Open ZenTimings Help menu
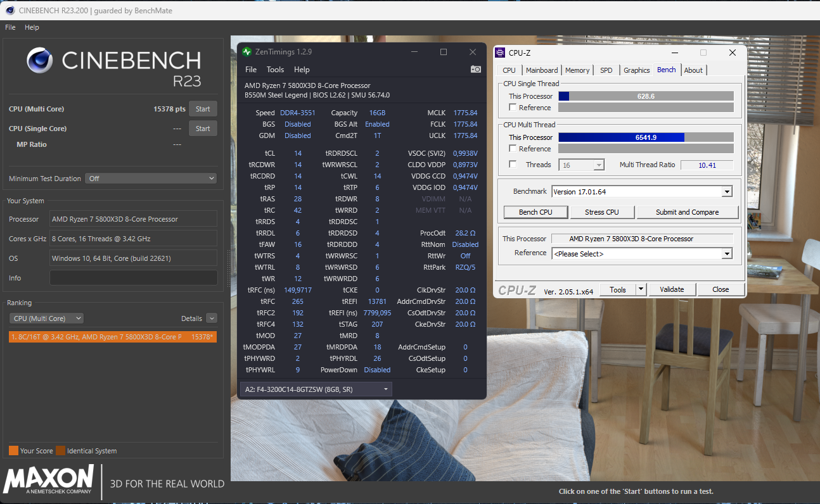 pyautogui.click(x=302, y=70)
